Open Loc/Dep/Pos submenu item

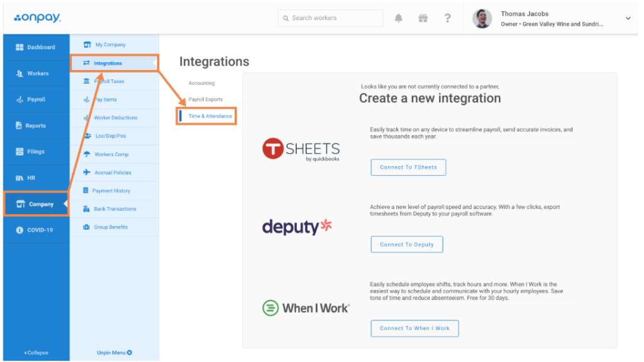coord(114,136)
